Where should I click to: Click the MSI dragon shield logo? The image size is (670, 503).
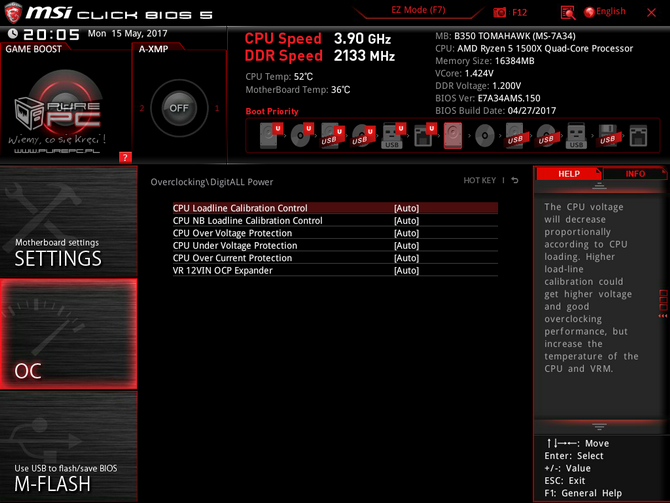13,13
